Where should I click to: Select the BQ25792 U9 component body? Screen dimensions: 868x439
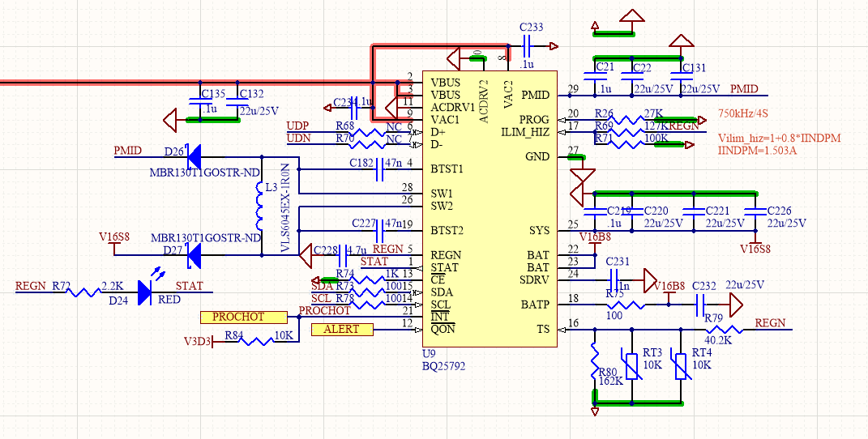[x=490, y=209]
